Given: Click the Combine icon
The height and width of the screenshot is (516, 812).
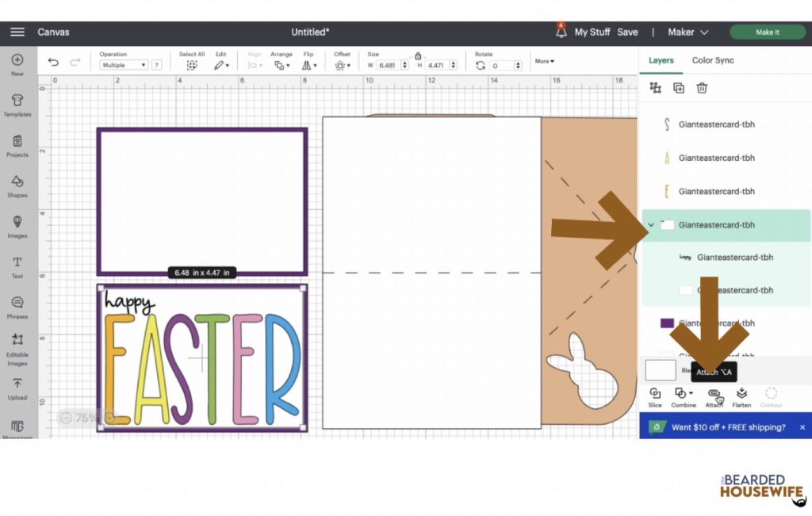Looking at the screenshot, I should [683, 396].
